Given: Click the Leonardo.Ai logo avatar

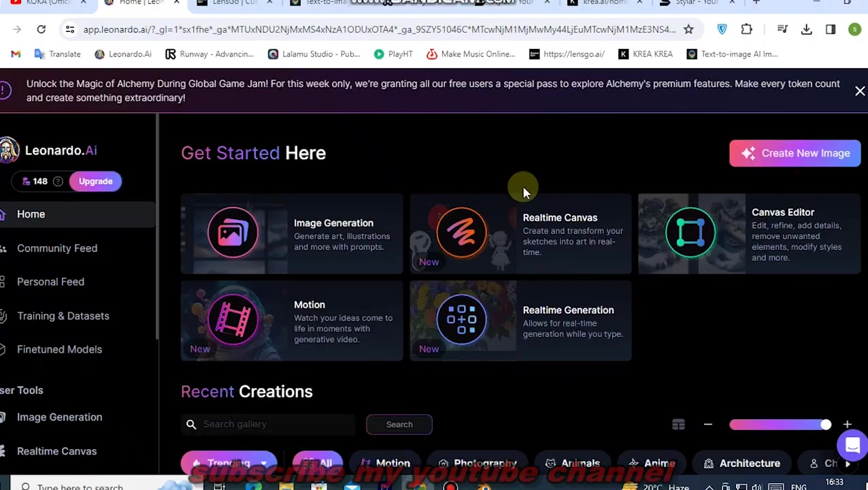Looking at the screenshot, I should click(9, 150).
